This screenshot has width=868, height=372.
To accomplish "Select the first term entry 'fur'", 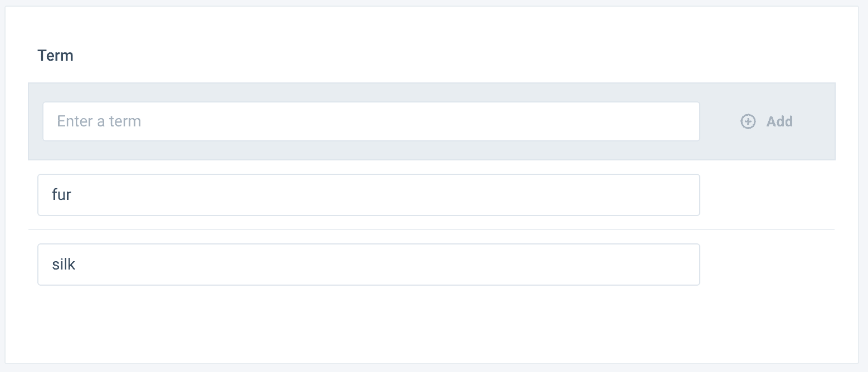I will 369,195.
